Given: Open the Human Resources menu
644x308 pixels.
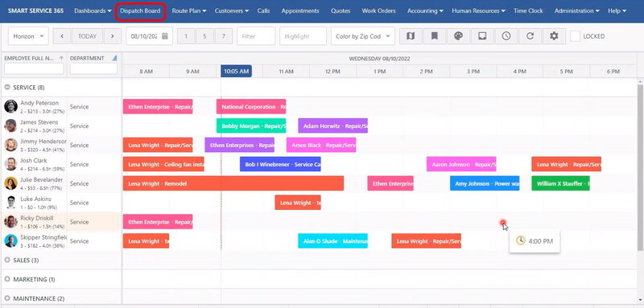Looking at the screenshot, I should click(478, 10).
